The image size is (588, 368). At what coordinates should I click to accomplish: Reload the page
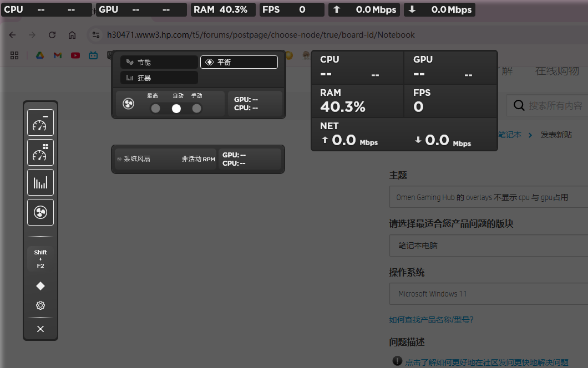[52, 35]
